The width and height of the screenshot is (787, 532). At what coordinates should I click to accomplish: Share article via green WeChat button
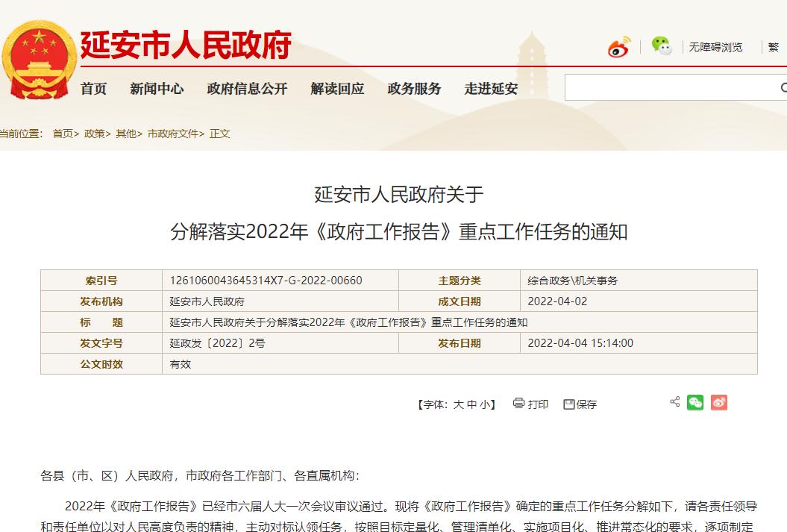click(x=695, y=402)
